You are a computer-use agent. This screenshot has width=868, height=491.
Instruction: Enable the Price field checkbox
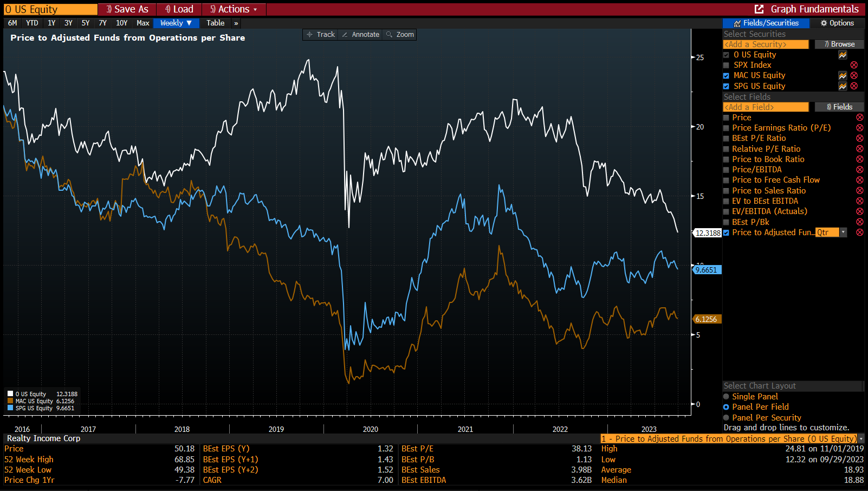(726, 118)
